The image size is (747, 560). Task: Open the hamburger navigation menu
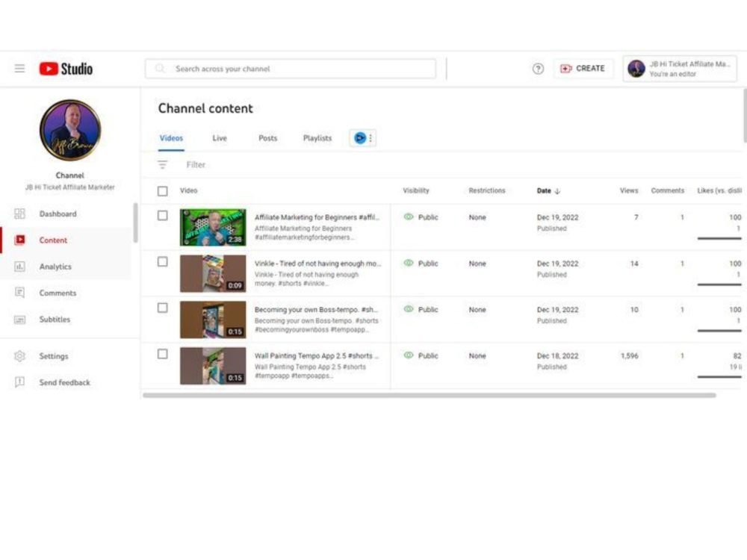coord(19,69)
